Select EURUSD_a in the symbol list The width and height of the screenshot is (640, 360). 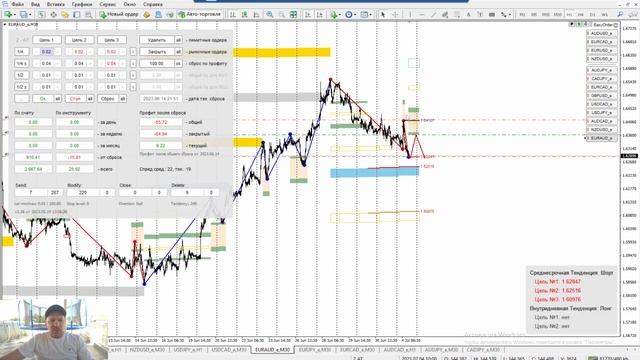point(602,50)
